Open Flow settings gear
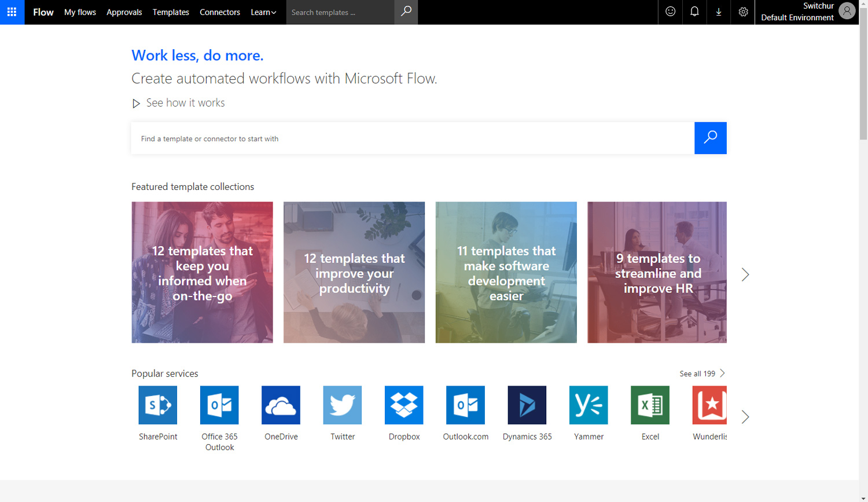This screenshot has width=868, height=502. 742,12
